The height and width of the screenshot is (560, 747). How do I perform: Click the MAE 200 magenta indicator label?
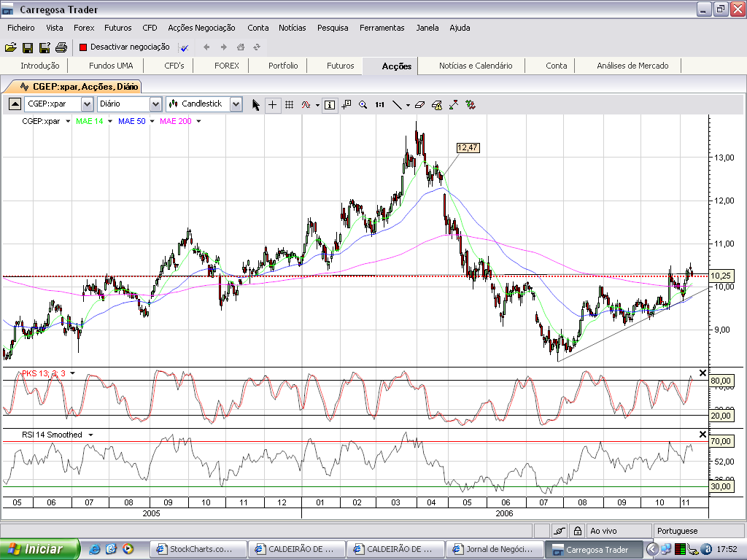coord(175,121)
